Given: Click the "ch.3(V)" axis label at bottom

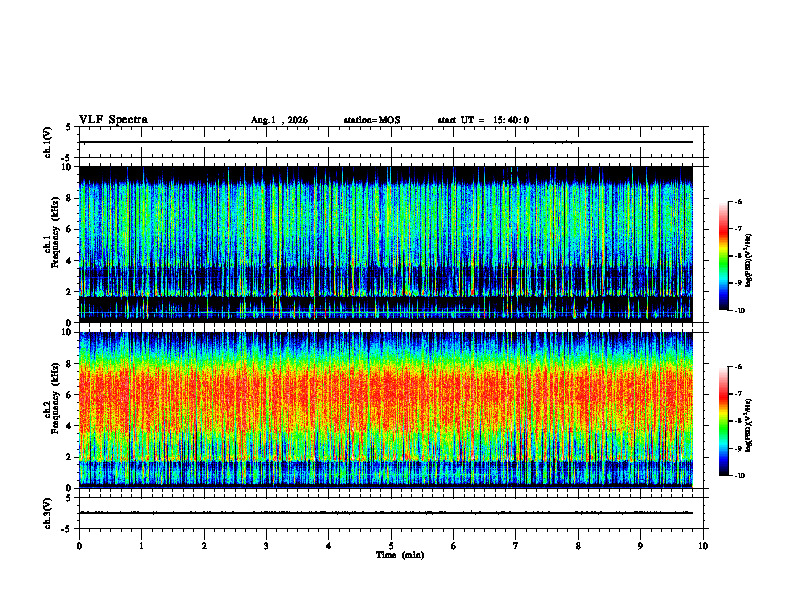Looking at the screenshot, I should pos(48,513).
